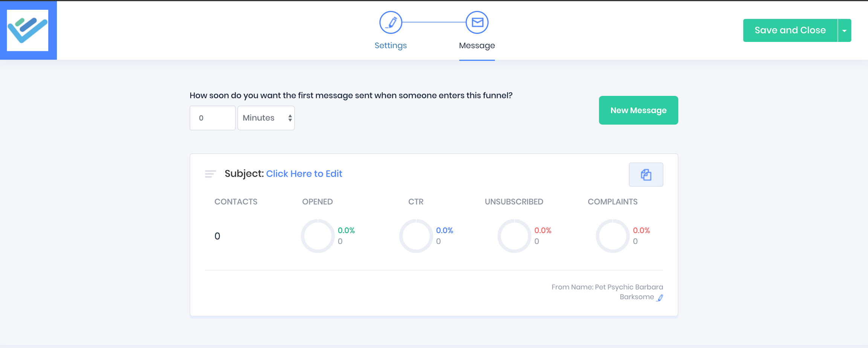Viewport: 868px width, 348px height.
Task: Click the Contacts count value
Action: point(217,236)
